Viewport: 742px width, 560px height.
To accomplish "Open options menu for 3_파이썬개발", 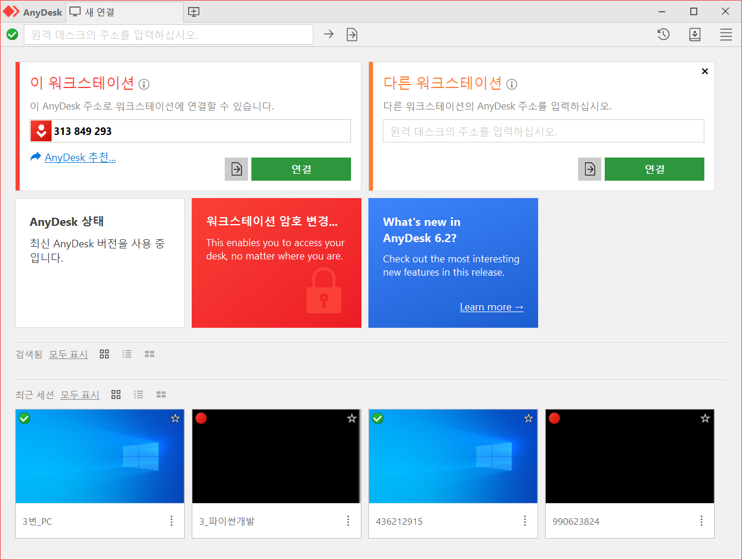I will point(348,521).
